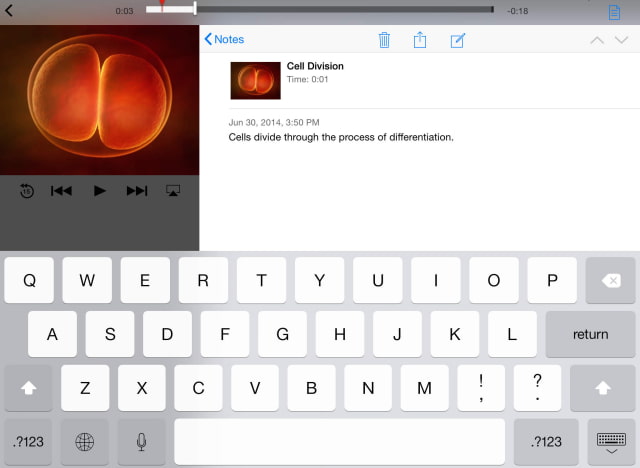Image resolution: width=640 pixels, height=468 pixels.
Task: Tap the C key
Action: (x=198, y=388)
